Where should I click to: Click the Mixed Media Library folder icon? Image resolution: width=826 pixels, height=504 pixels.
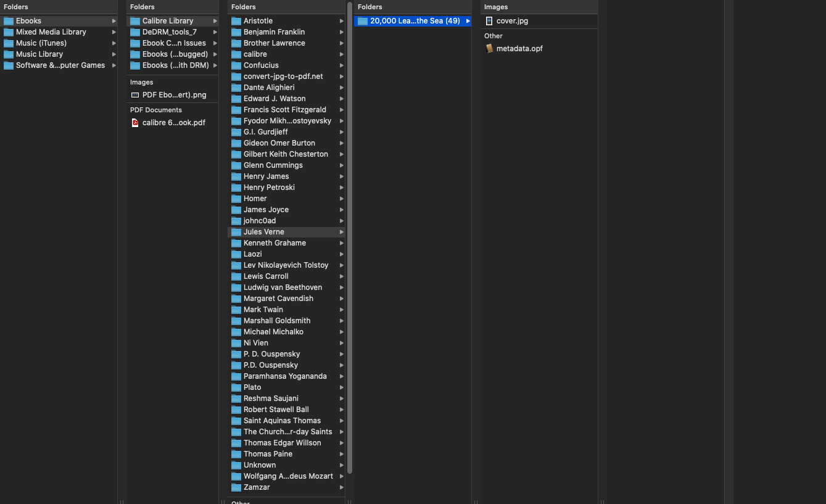(9, 32)
